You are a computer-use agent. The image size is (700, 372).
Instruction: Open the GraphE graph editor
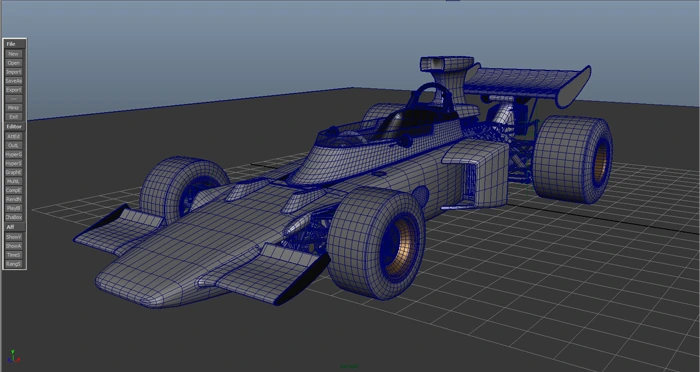click(x=13, y=172)
